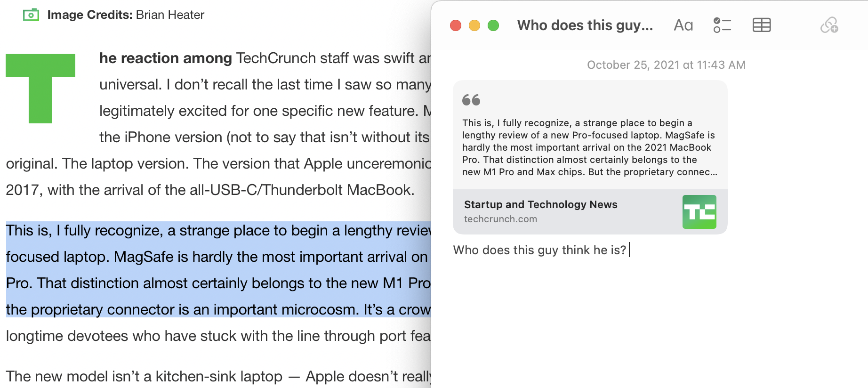Place cursor in 'Who does this guy think' line
Image resolution: width=868 pixels, height=388 pixels.
[539, 250]
